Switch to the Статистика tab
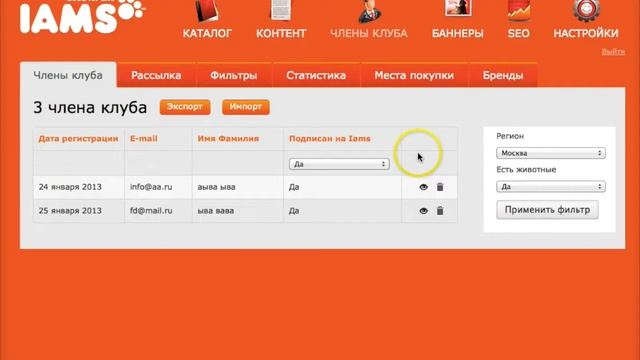Image resolution: width=640 pixels, height=360 pixels. click(x=316, y=75)
